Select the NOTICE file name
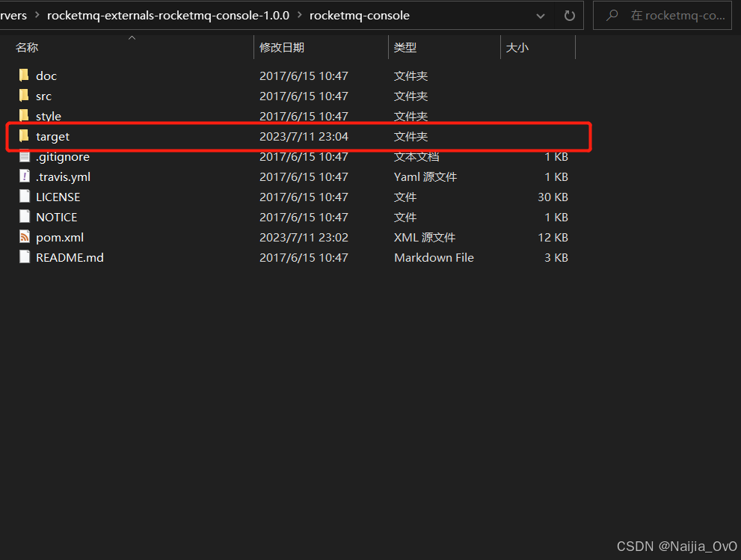Image resolution: width=741 pixels, height=560 pixels. point(57,218)
